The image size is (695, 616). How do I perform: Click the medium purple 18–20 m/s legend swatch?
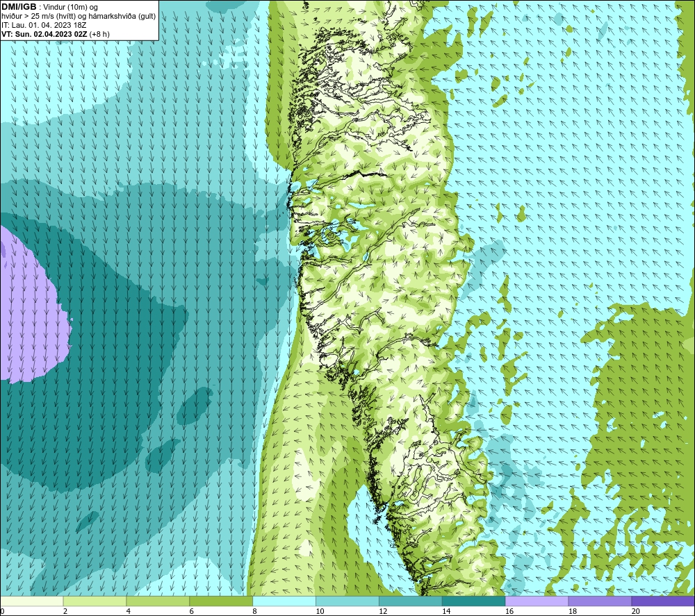pos(600,601)
